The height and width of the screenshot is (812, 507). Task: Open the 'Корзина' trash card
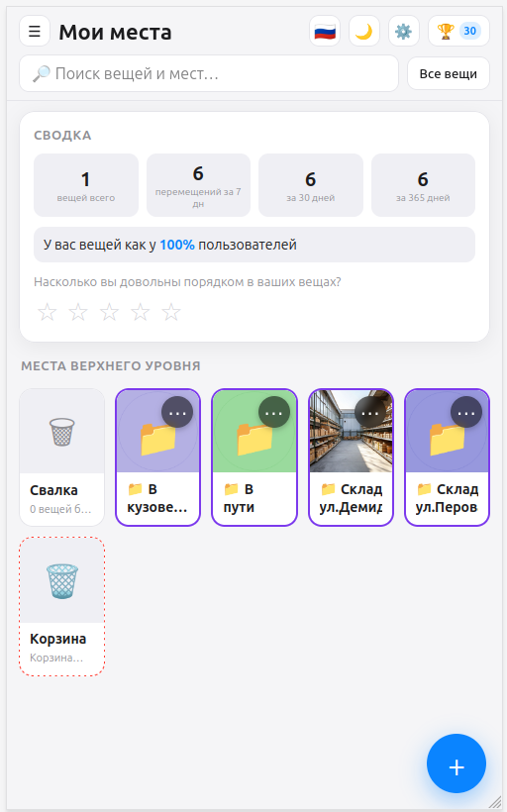(61, 606)
